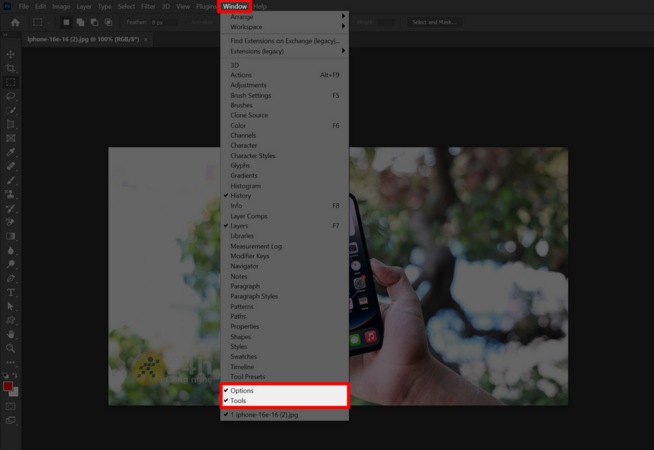Select the Zoom tool
The image size is (654, 450).
pos(11,348)
